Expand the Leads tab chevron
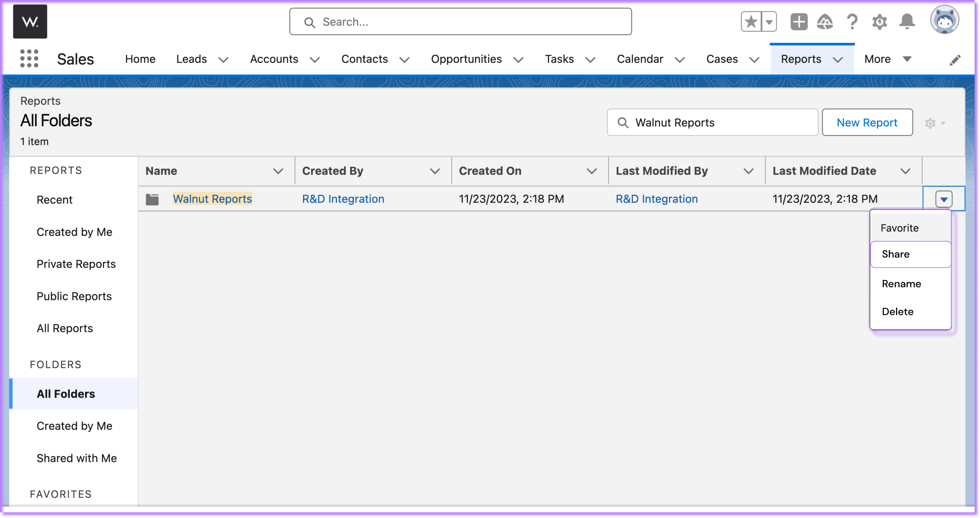980x518 pixels. (x=223, y=60)
